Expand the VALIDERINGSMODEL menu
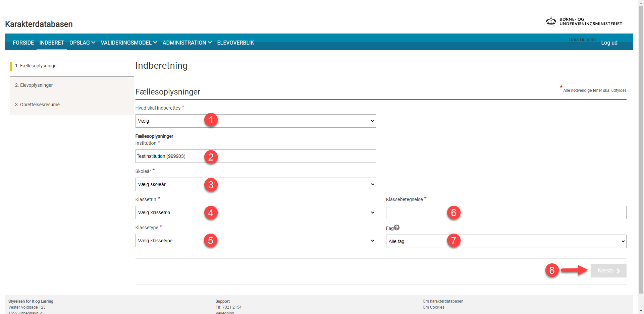The height and width of the screenshot is (314, 644). [x=129, y=43]
